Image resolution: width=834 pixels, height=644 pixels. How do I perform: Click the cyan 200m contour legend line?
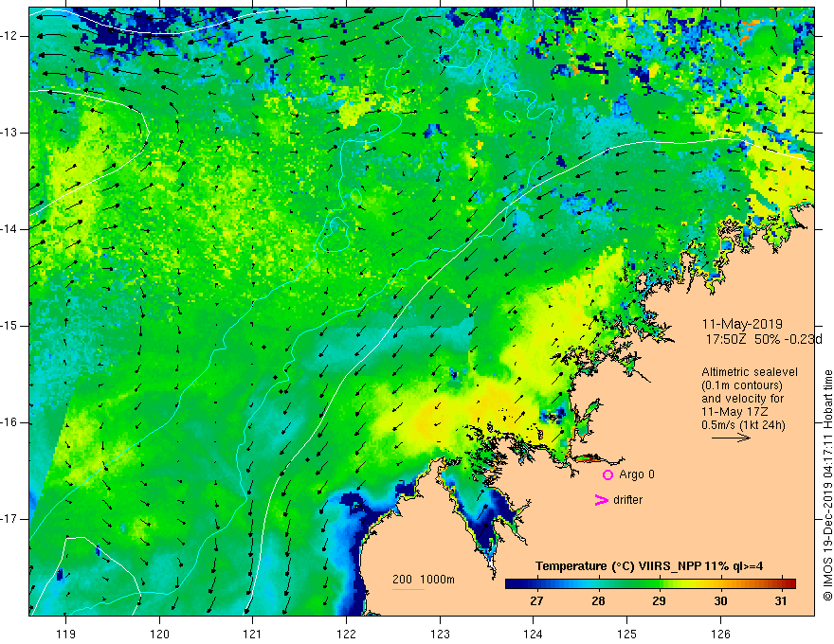pyautogui.click(x=408, y=589)
